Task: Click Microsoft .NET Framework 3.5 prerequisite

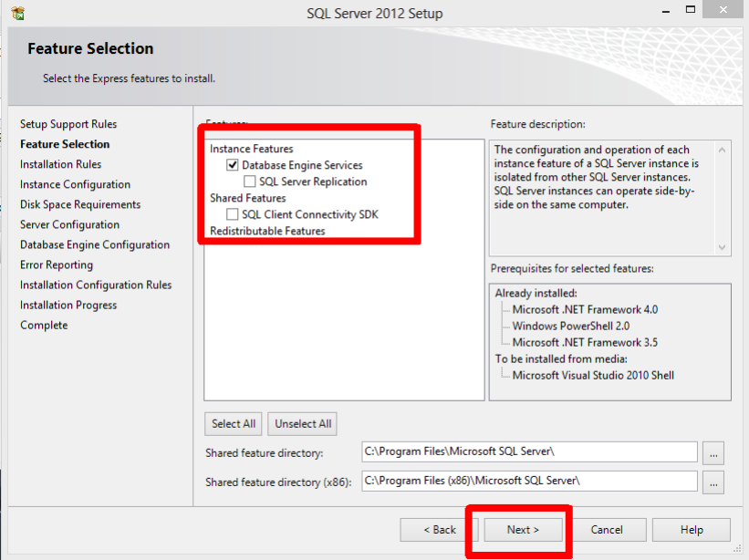Action: pyautogui.click(x=585, y=343)
